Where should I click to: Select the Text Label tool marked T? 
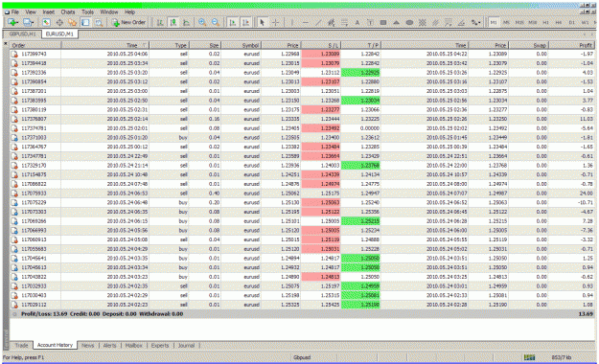[x=370, y=23]
